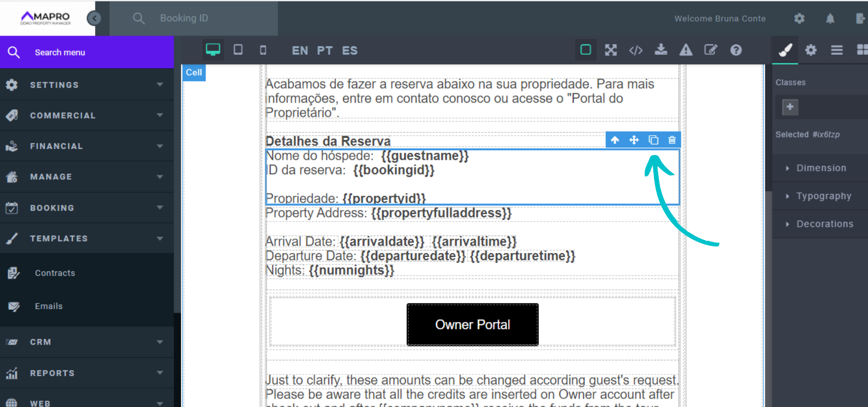Switch to desktop device preview

pos(212,50)
